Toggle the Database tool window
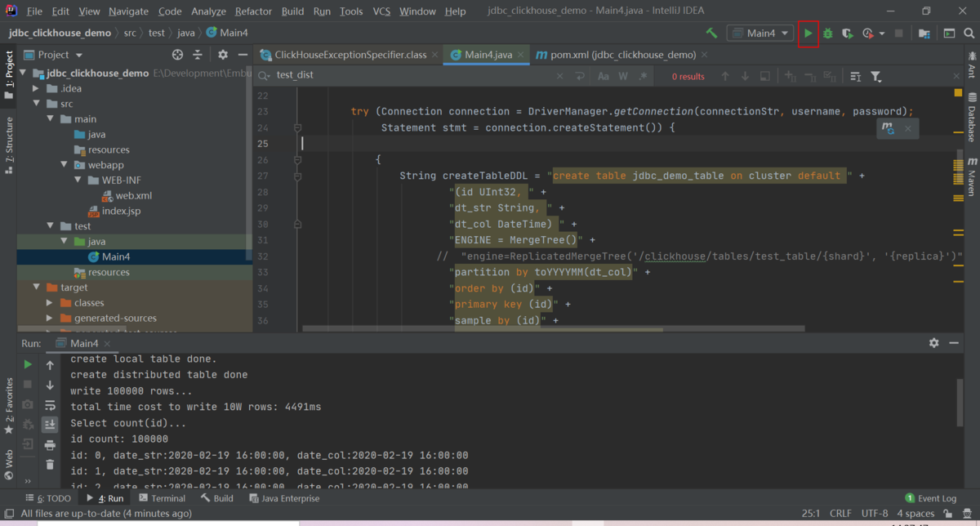 (x=972, y=118)
